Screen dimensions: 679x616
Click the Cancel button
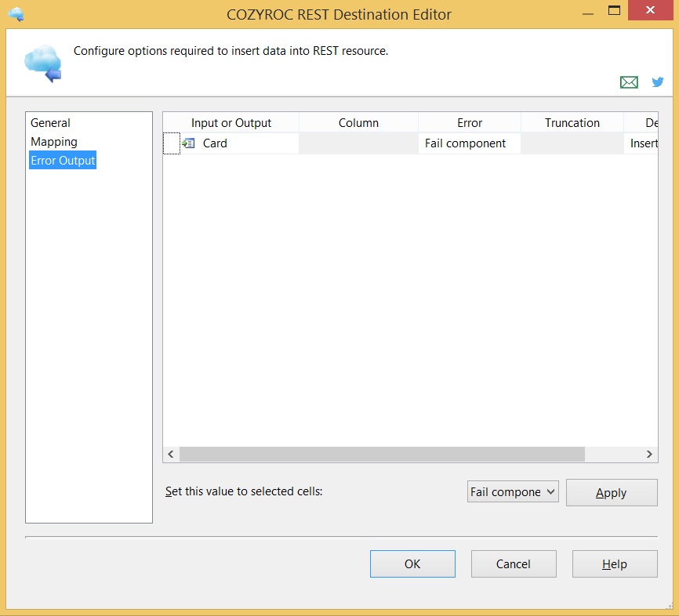514,564
